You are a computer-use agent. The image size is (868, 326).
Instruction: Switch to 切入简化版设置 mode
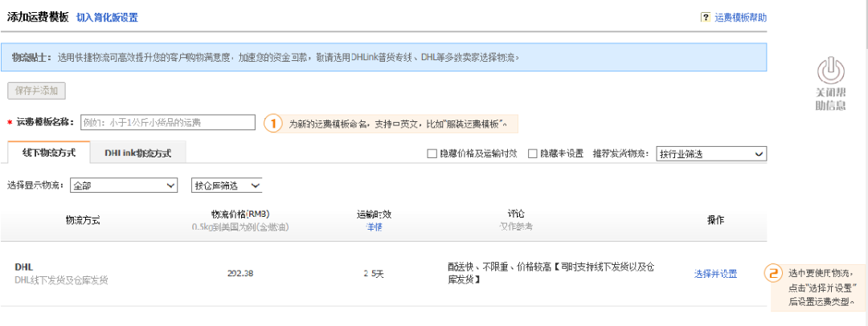108,17
